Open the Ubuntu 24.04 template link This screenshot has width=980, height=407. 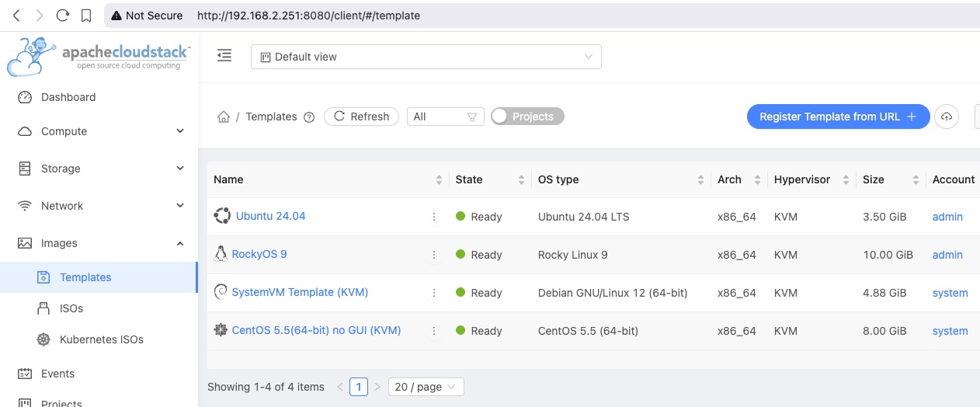(270, 216)
